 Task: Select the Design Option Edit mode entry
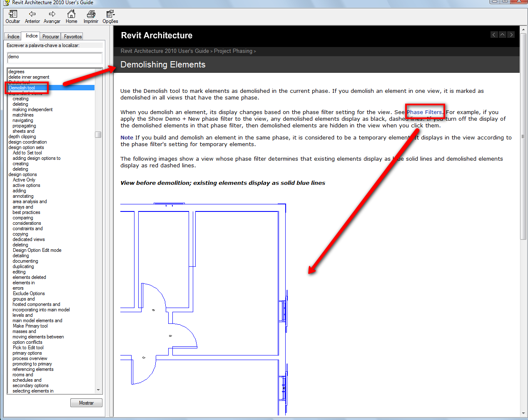(37, 250)
